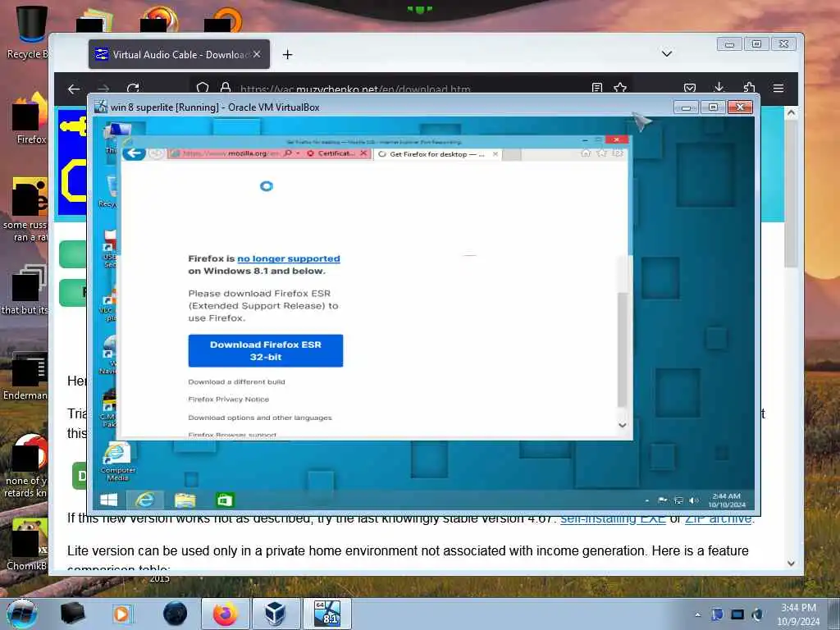Click Internet Explorer back arrow inside VM
The height and width of the screenshot is (630, 840).
pyautogui.click(x=134, y=153)
